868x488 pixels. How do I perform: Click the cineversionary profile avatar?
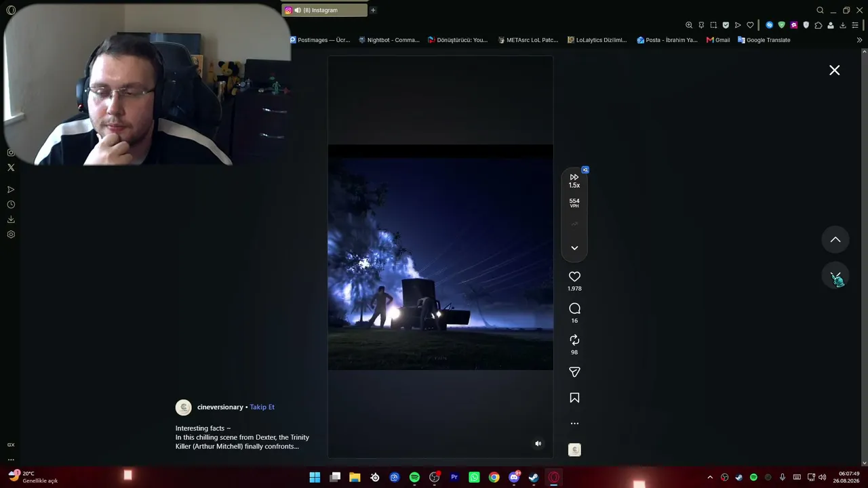point(184,407)
